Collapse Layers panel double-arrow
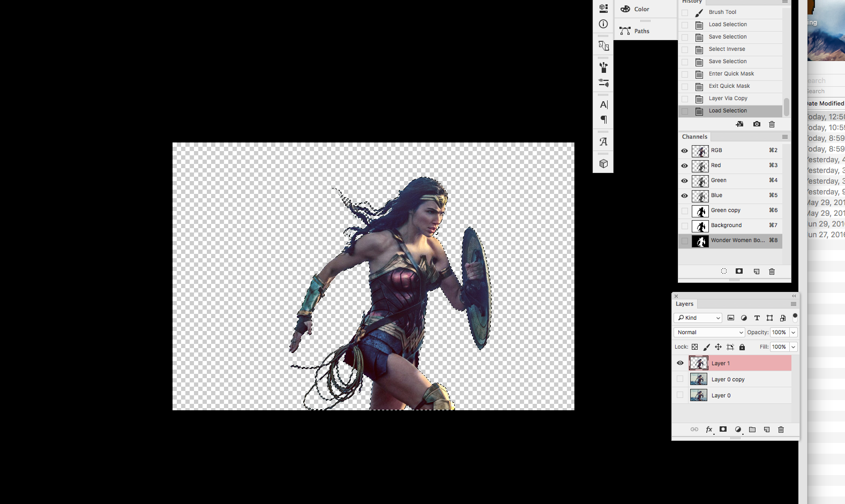Viewport: 845px width, 504px height. (794, 296)
